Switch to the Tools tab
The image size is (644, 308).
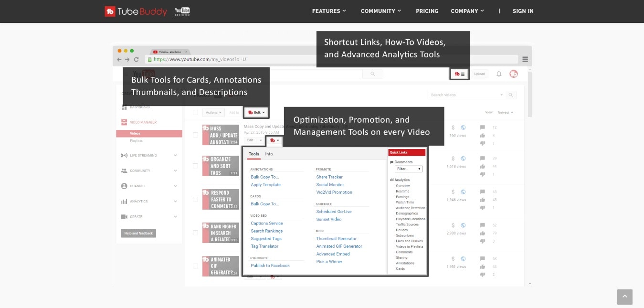(x=254, y=154)
